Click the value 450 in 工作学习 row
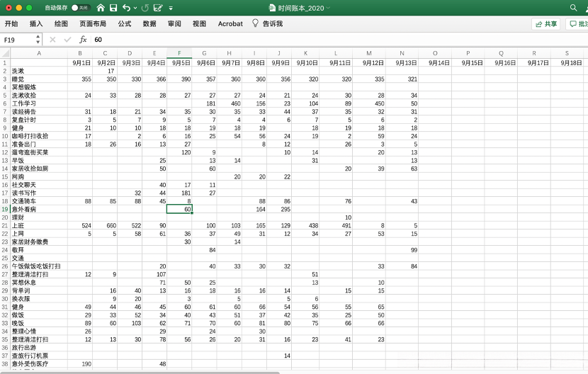 380,103
